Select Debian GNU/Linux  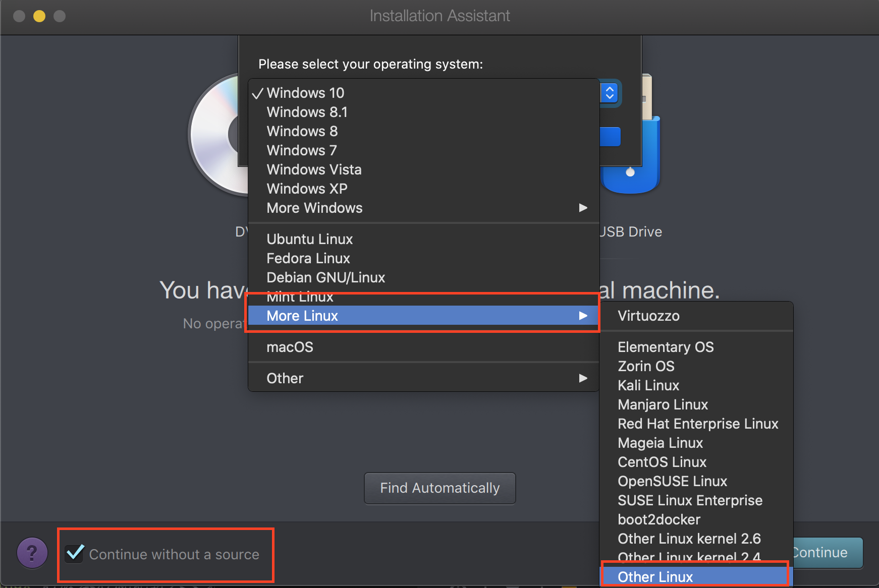(423, 277)
